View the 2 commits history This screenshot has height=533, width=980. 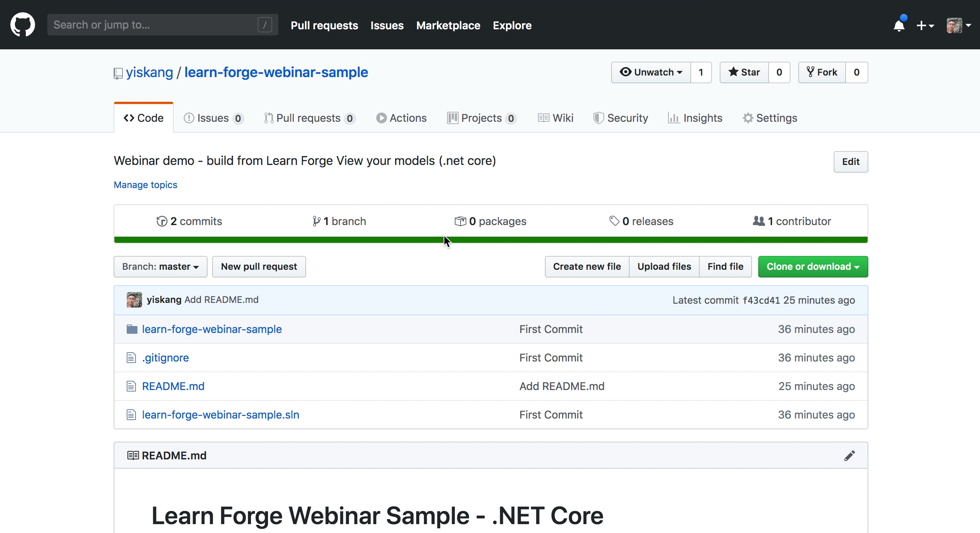click(189, 221)
